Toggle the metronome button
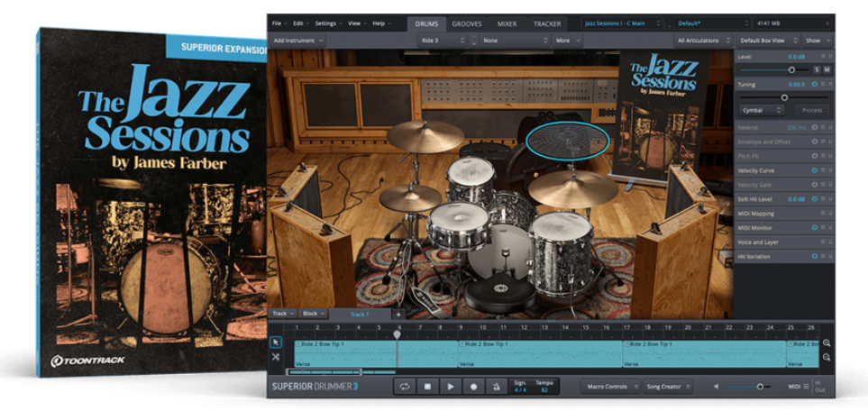Screen dimensions: 868x420 [x=497, y=387]
